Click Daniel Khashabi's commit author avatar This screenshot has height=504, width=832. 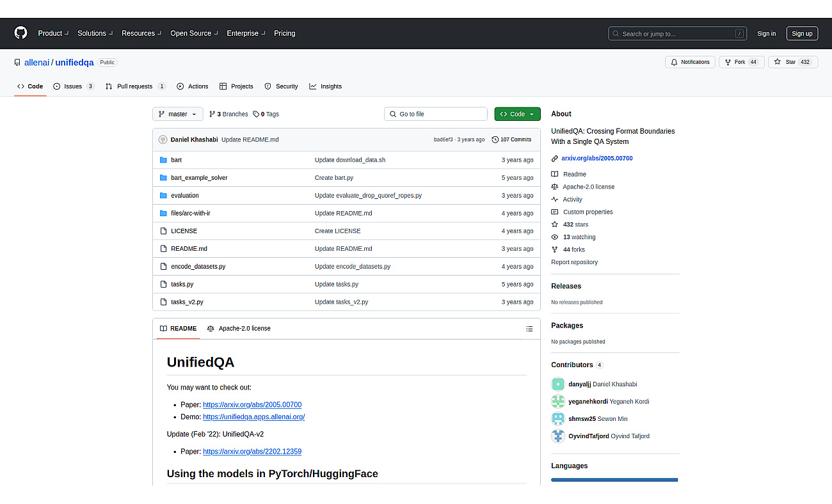(x=163, y=139)
